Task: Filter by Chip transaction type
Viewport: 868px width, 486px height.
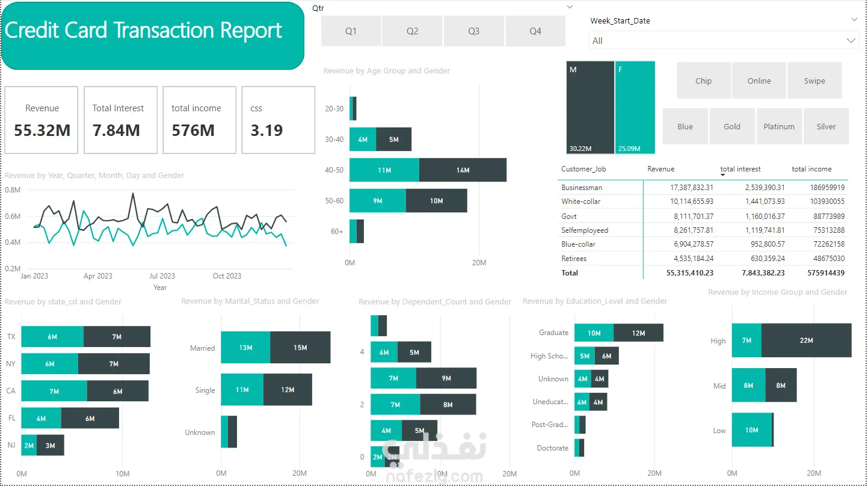Action: (x=704, y=81)
